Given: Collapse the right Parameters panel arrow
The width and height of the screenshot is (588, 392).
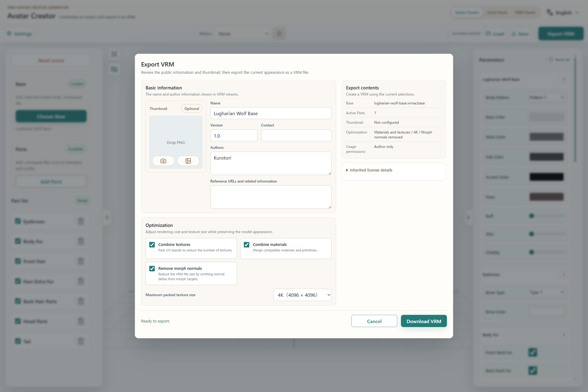Looking at the screenshot, I should point(468,217).
